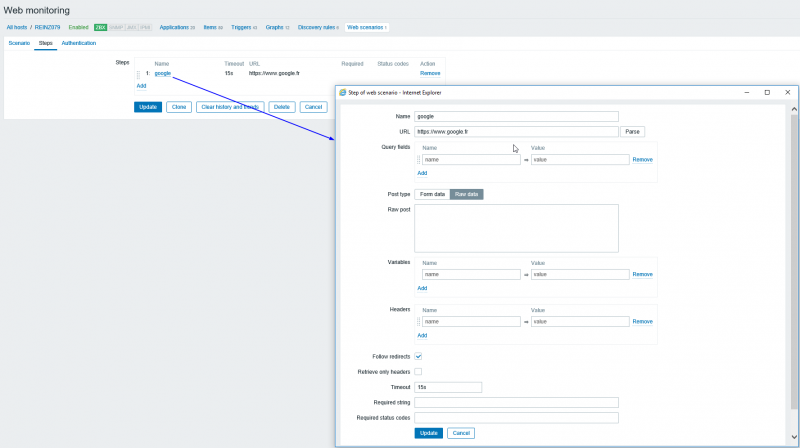Viewport: 800px width, 448px height.
Task: Open Triggers in the host navigation
Action: (x=243, y=28)
